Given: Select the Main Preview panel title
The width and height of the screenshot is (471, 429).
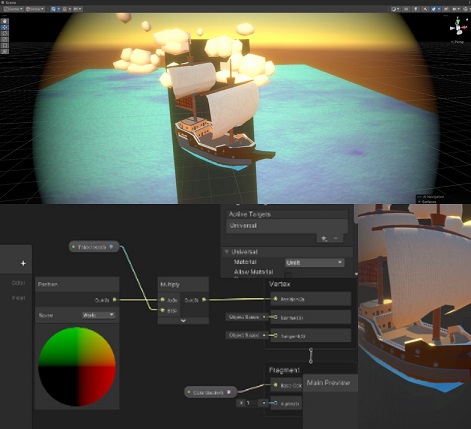Looking at the screenshot, I should [328, 383].
